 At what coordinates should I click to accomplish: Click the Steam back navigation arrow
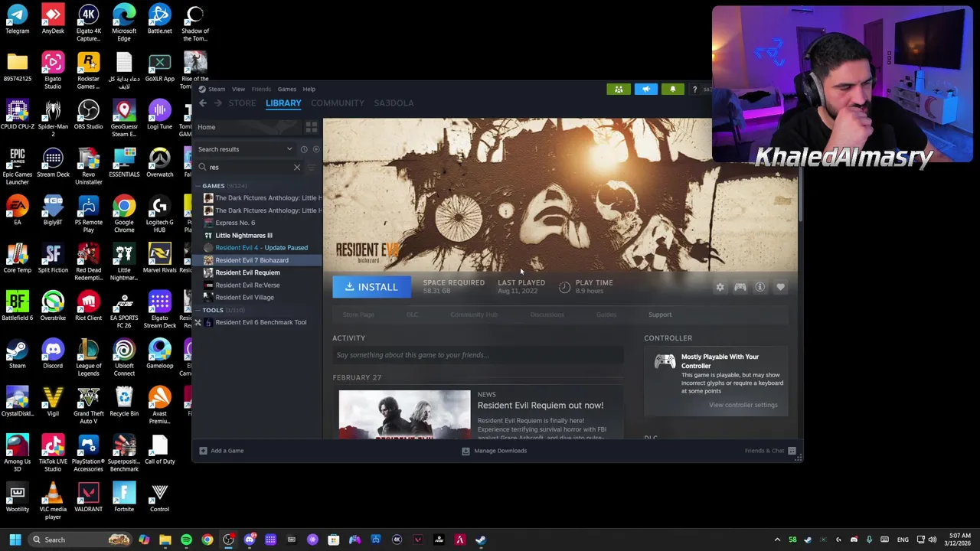(203, 103)
